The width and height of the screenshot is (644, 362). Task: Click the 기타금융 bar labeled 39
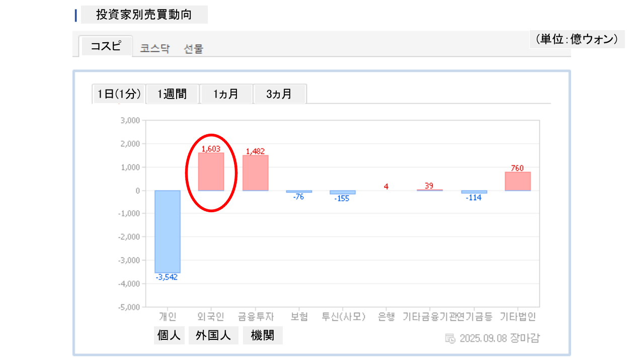click(x=430, y=190)
